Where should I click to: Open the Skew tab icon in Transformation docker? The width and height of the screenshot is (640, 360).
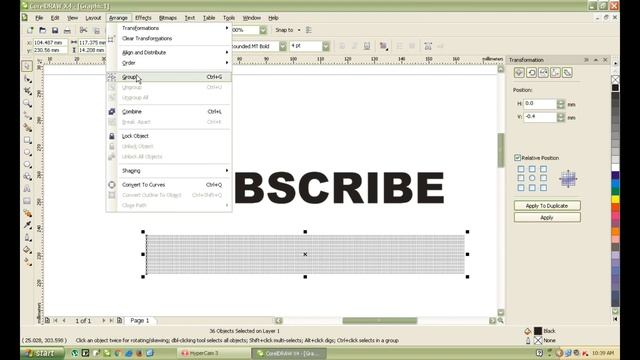pos(567,73)
